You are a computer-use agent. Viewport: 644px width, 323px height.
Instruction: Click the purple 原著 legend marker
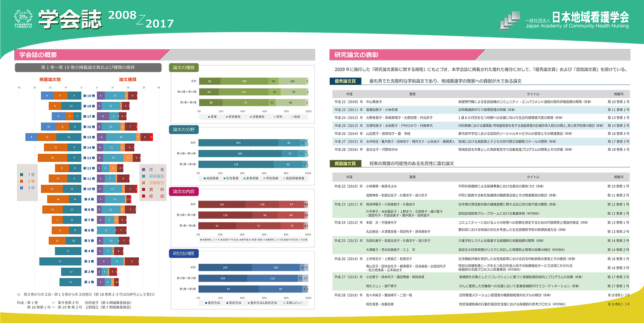144,170
